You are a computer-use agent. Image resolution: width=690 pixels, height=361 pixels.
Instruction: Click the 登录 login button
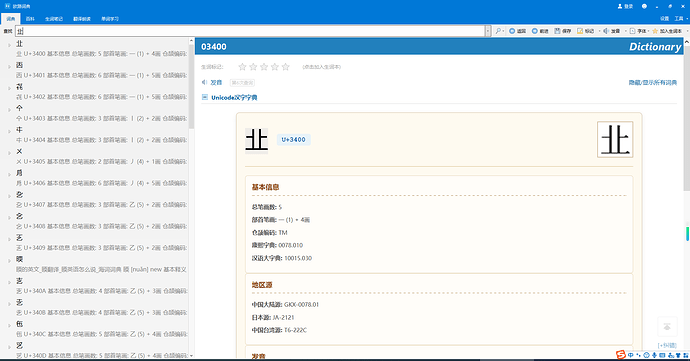[x=625, y=6]
